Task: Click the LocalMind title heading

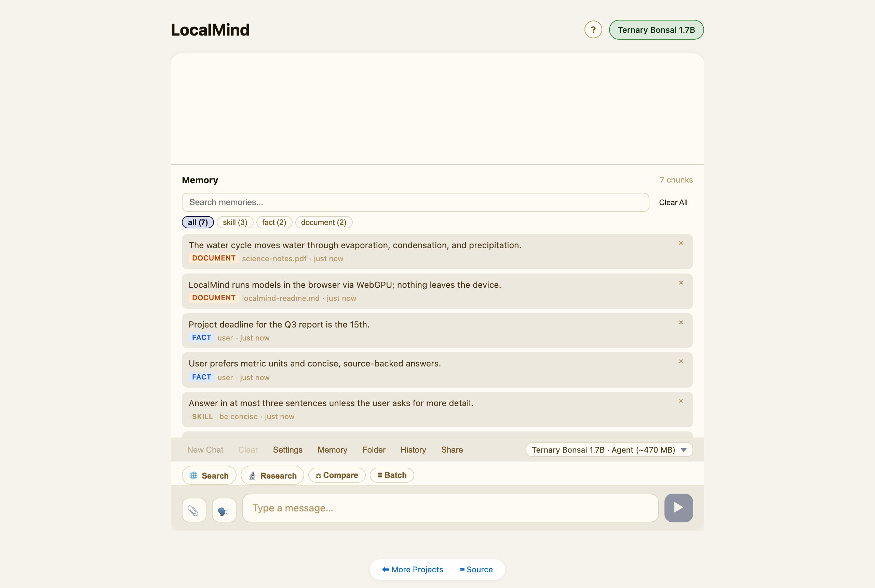Action: pyautogui.click(x=210, y=30)
